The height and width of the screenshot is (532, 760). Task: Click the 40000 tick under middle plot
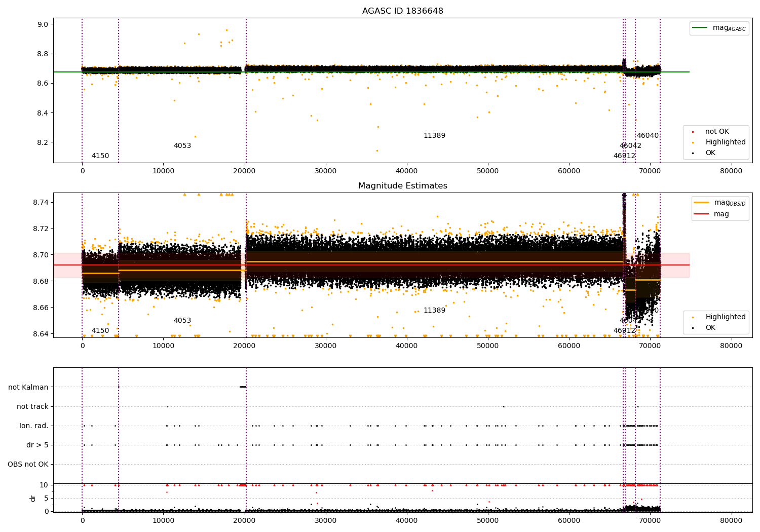406,346
